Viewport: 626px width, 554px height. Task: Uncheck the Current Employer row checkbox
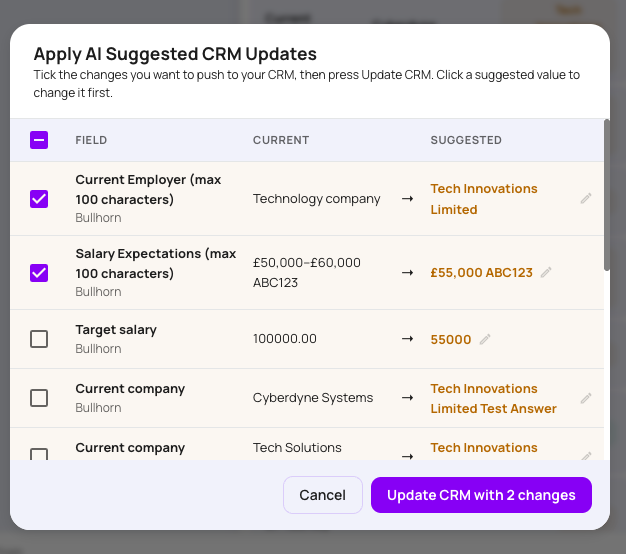pyautogui.click(x=39, y=199)
